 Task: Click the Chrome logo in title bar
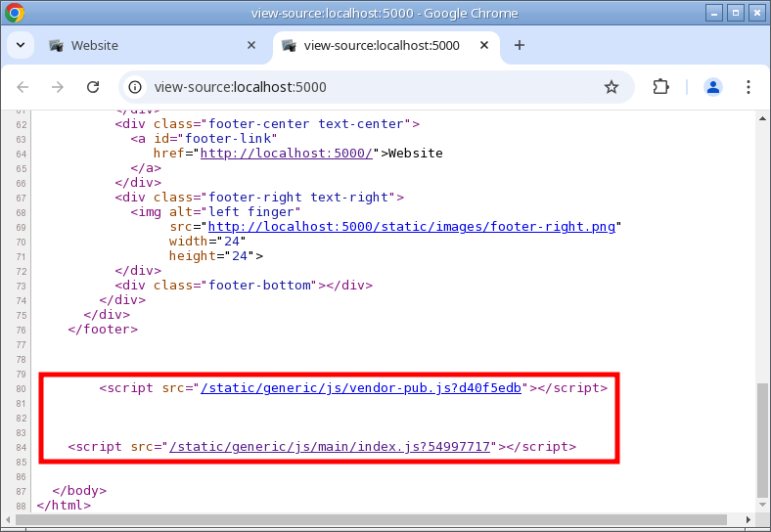click(x=15, y=13)
